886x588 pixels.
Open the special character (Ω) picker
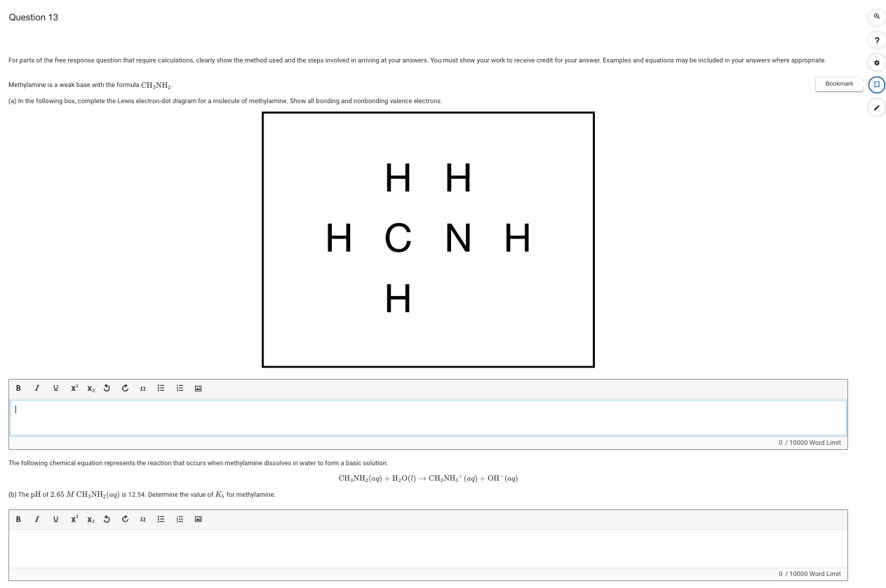tap(142, 388)
